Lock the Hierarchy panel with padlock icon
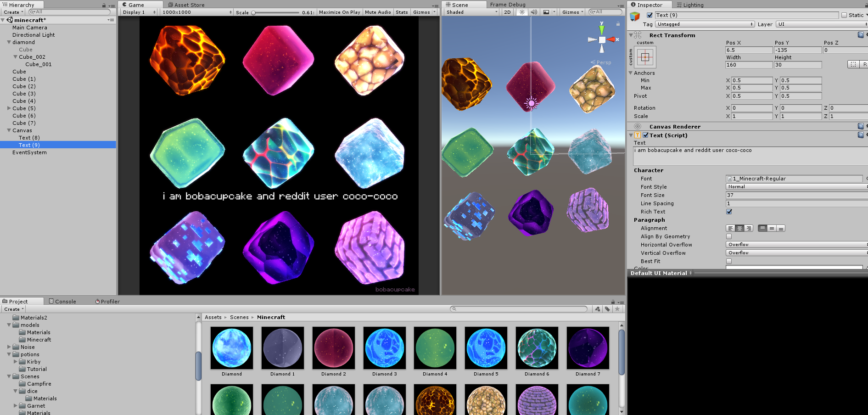The image size is (868, 415). click(x=104, y=5)
